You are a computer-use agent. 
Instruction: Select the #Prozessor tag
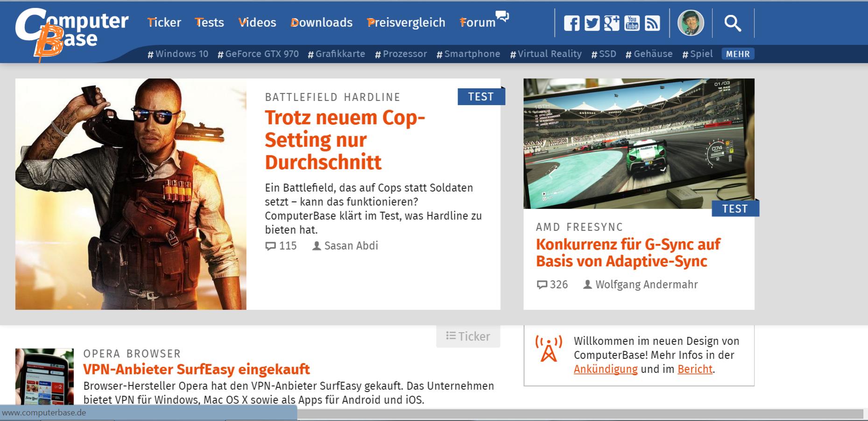click(401, 54)
